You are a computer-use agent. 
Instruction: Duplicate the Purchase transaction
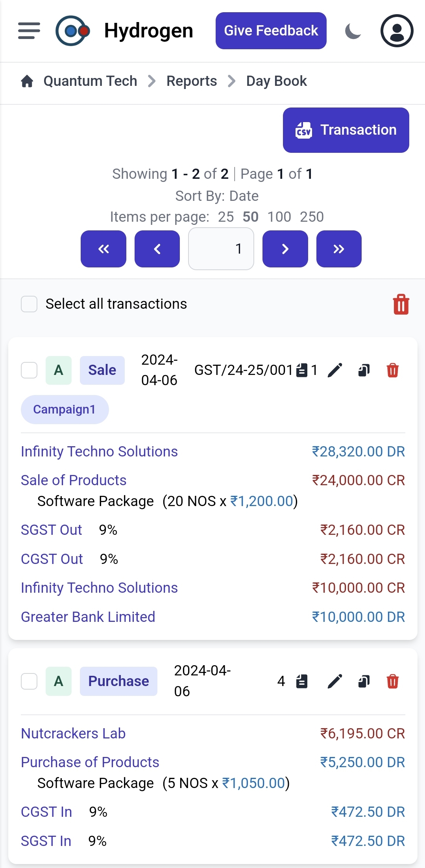click(364, 681)
